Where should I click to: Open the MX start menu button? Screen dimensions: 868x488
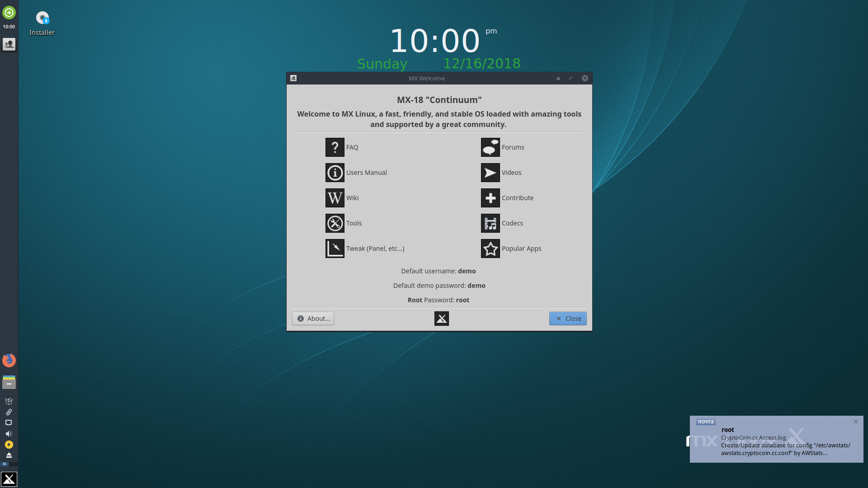[x=9, y=479]
